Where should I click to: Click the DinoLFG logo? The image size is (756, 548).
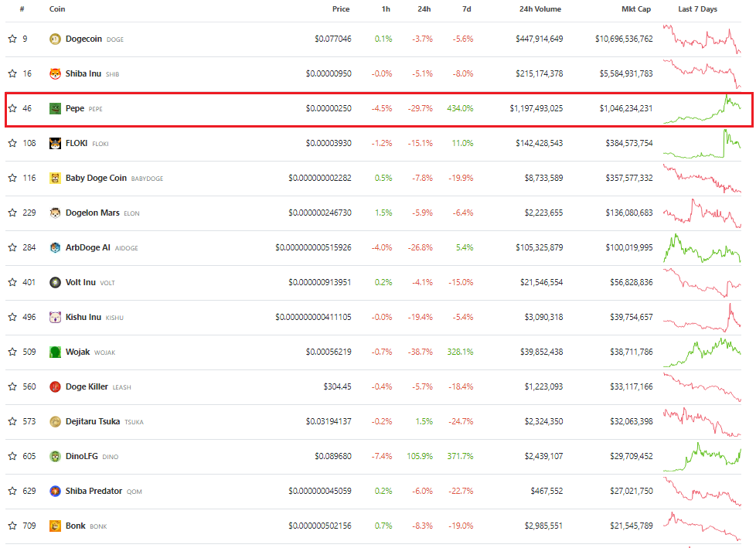coord(56,456)
